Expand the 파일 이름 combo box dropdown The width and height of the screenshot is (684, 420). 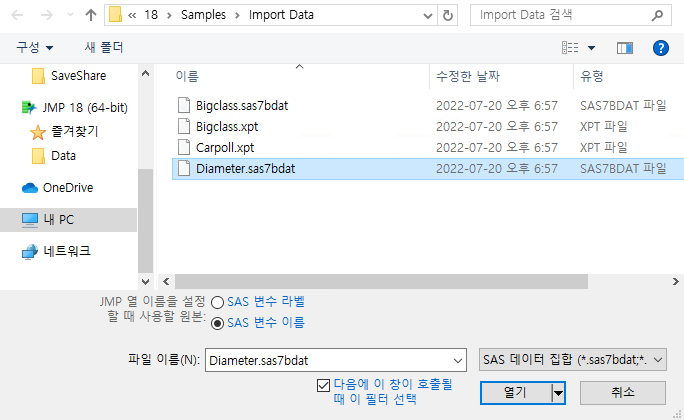tap(458, 361)
